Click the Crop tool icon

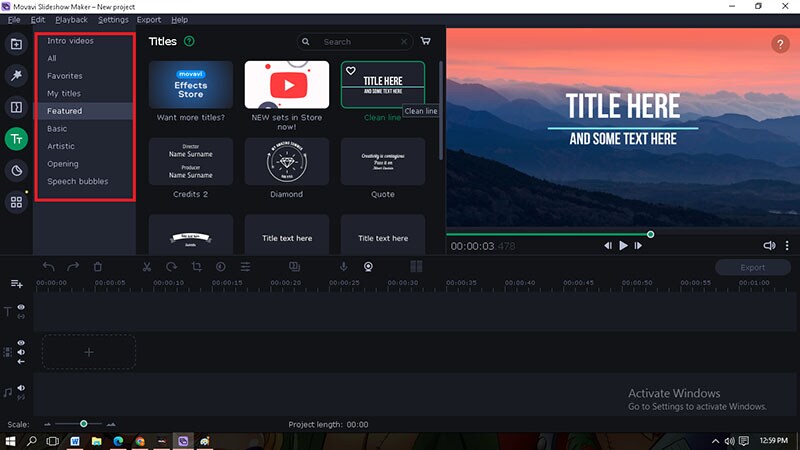196,267
